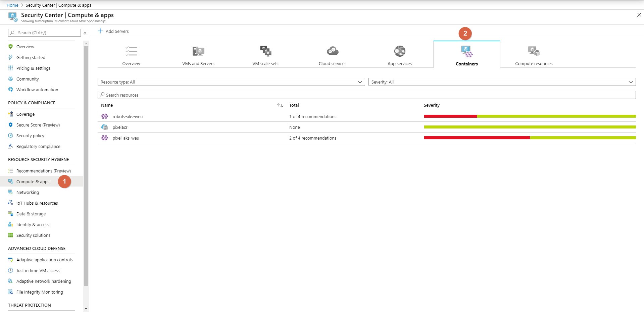Click the Security Center header icon
Image resolution: width=644 pixels, height=312 pixels.
coord(13,17)
